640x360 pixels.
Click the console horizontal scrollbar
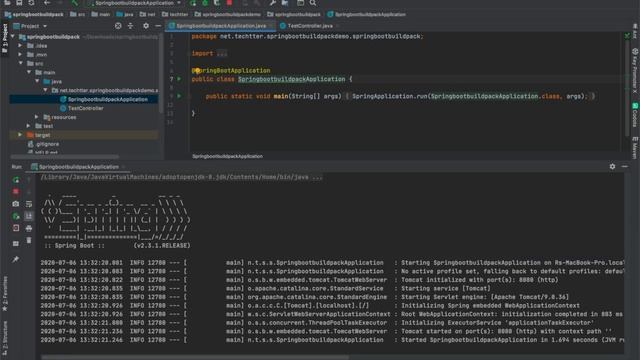195,357
